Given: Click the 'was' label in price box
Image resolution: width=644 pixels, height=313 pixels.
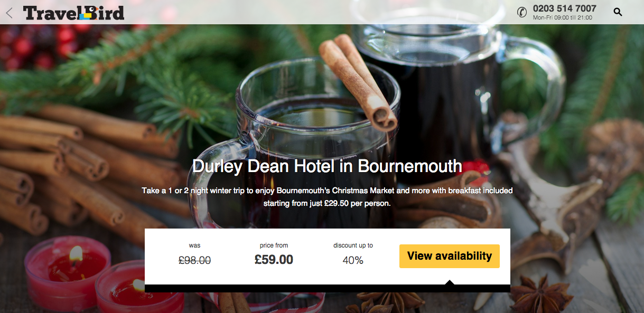Looking at the screenshot, I should point(195,245).
